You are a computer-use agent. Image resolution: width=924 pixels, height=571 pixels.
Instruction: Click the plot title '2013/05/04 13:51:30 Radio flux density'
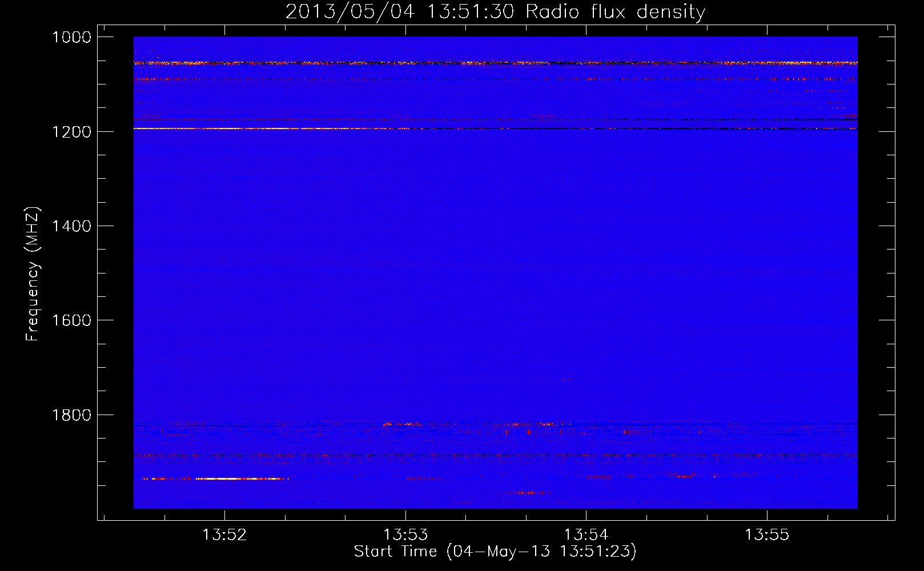[495, 11]
